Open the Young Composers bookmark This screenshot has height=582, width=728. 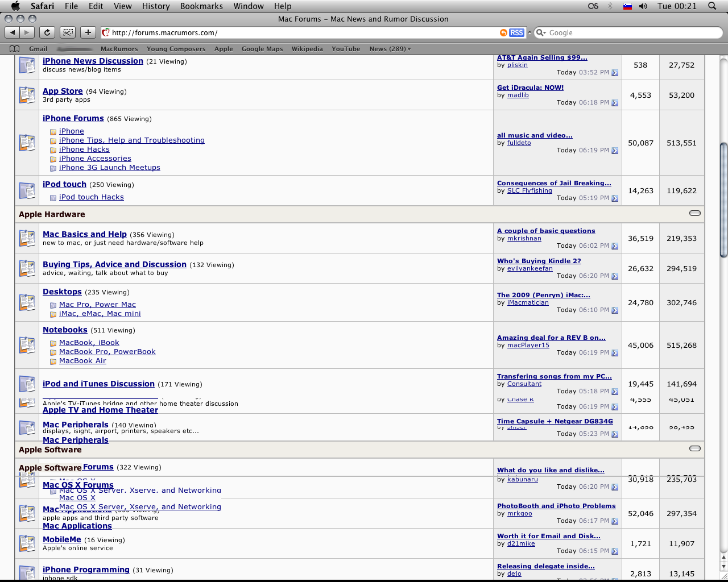coord(176,49)
